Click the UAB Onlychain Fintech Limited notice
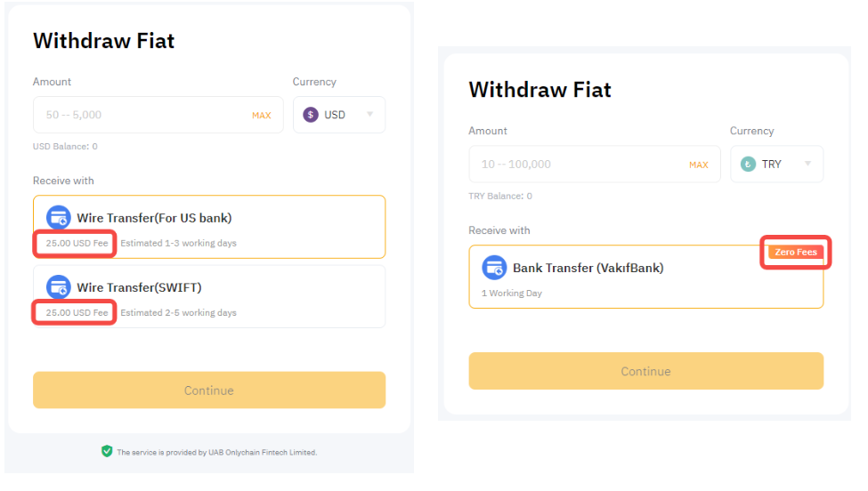 coord(216,452)
